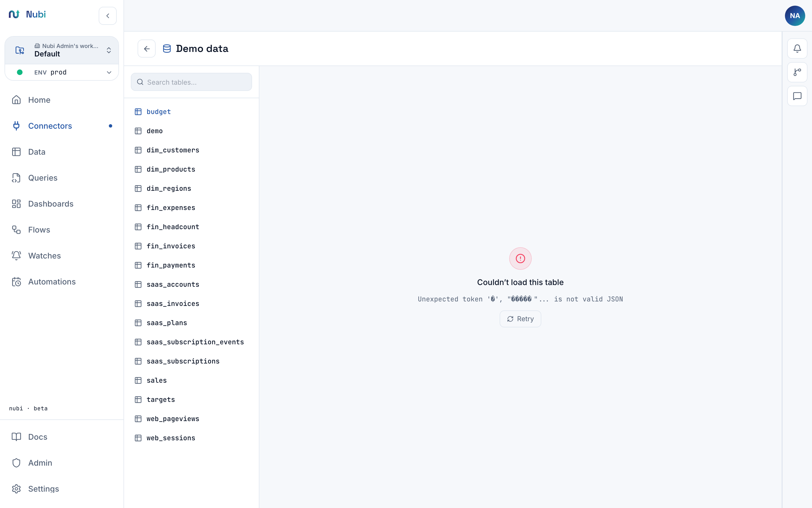Open the saas_subscriptions table
This screenshot has height=508, width=812.
[x=191, y=361]
